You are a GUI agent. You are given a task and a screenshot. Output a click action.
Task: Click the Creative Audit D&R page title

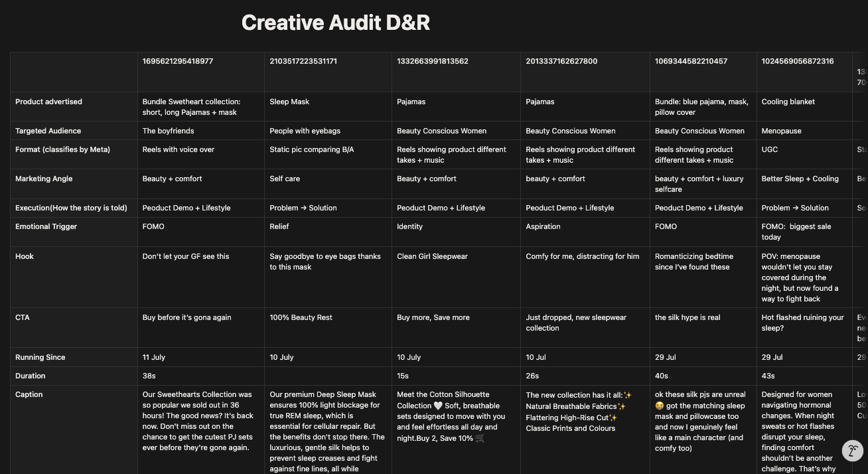pyautogui.click(x=336, y=23)
